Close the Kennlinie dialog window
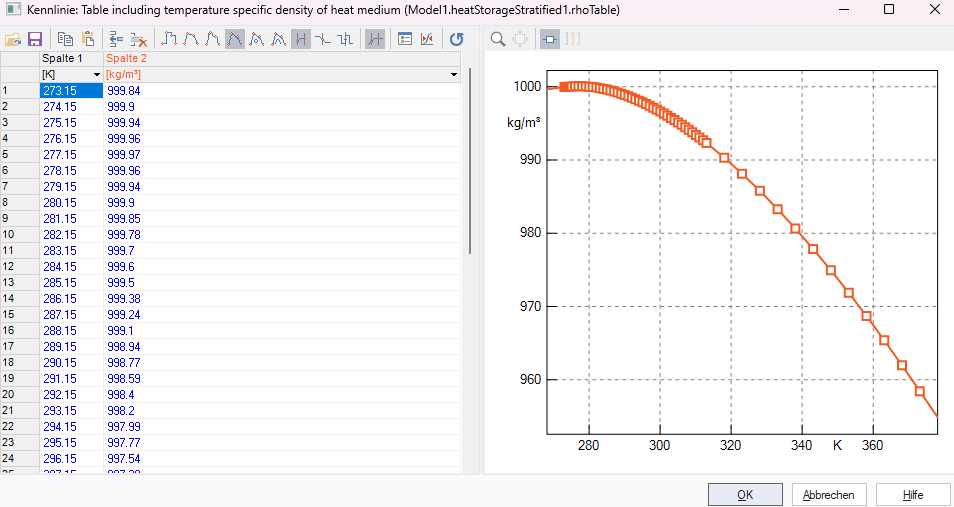The image size is (954, 507). click(935, 10)
